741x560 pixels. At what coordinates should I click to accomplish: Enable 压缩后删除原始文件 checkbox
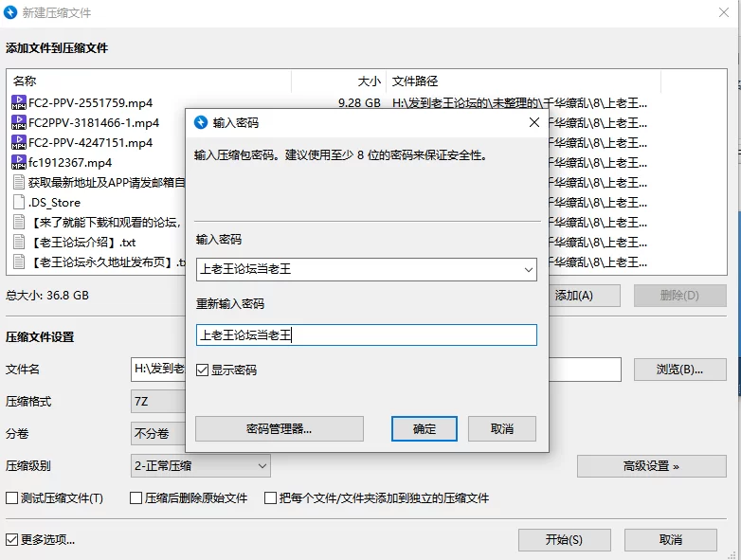click(x=136, y=497)
